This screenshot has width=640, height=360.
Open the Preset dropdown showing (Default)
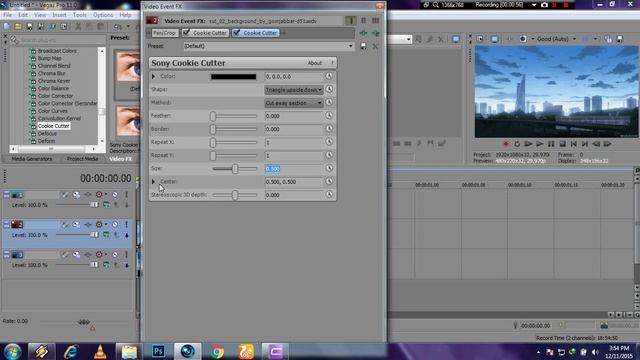click(269, 46)
